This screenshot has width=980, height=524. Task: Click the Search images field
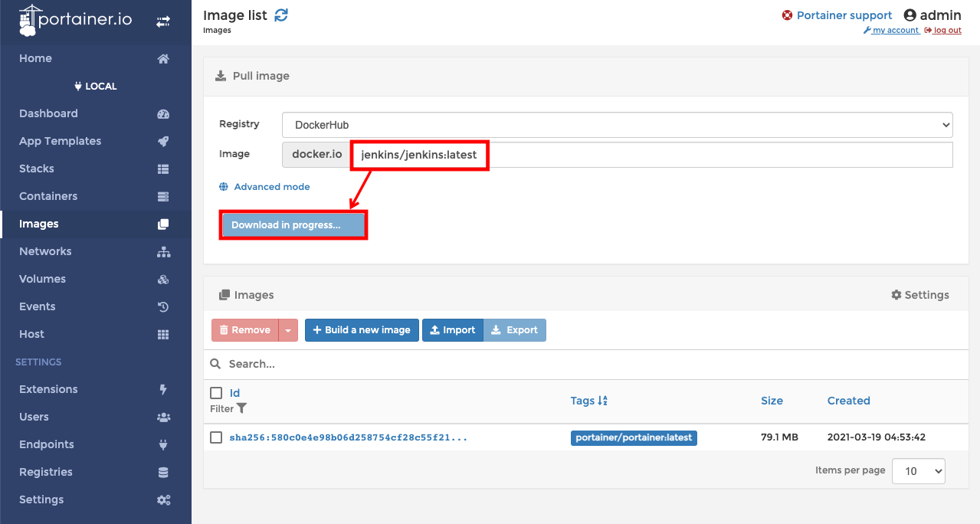click(586, 364)
